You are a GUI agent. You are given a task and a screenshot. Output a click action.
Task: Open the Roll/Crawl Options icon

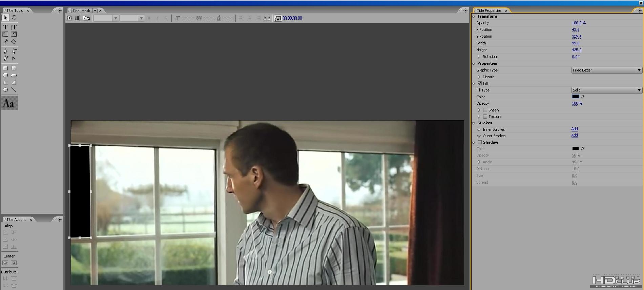[x=78, y=18]
